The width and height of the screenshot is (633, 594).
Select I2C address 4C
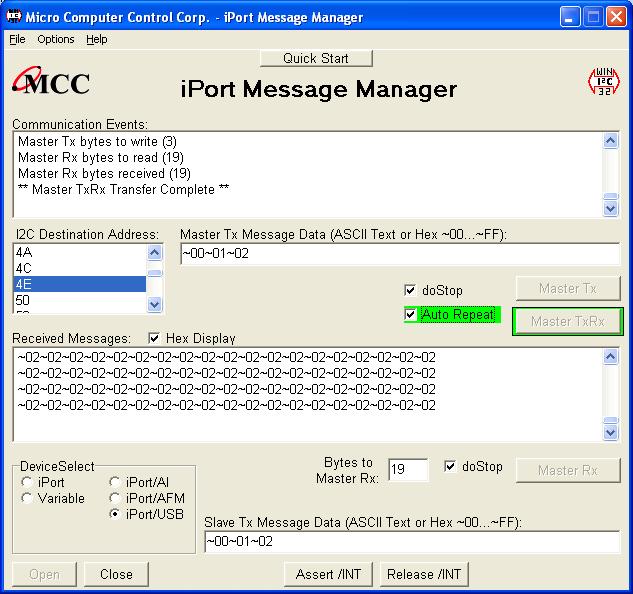click(80, 268)
